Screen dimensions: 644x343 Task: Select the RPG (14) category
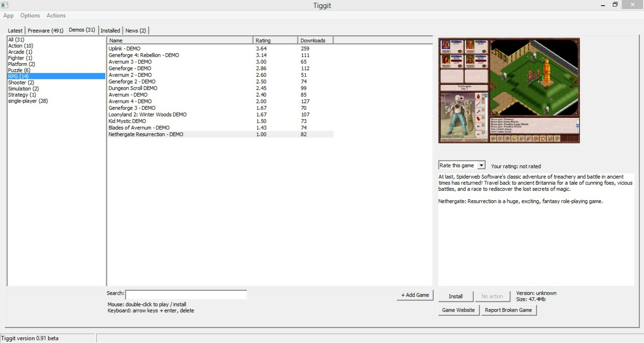56,76
